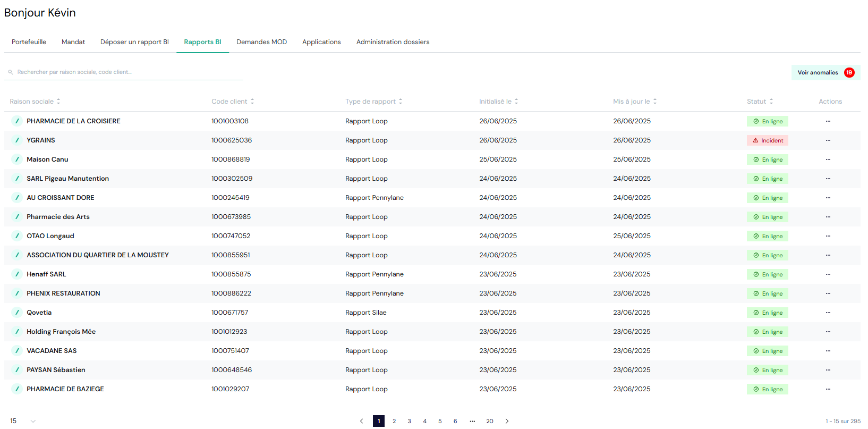
Task: Click the search magnifier icon
Action: click(10, 72)
